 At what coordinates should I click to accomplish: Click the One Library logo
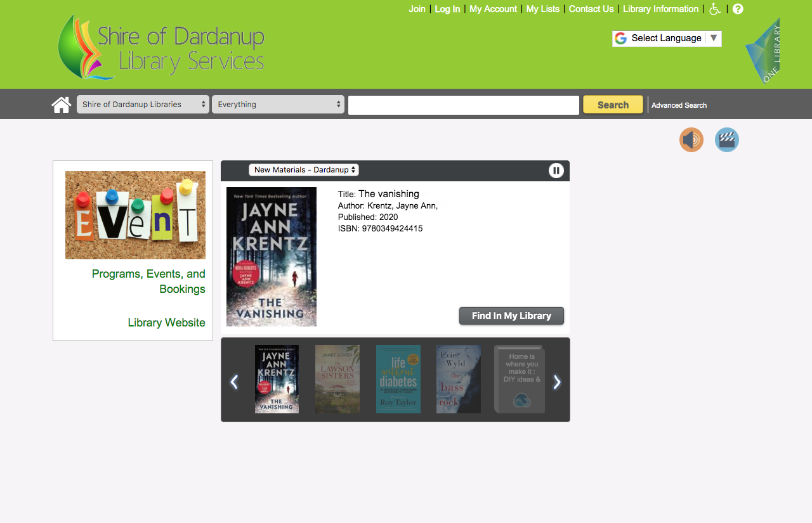pos(763,51)
